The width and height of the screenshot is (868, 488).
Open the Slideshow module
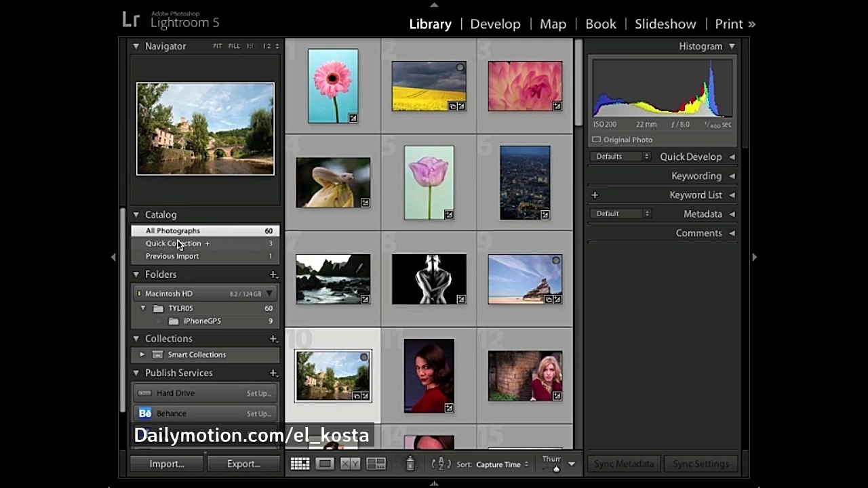click(665, 24)
